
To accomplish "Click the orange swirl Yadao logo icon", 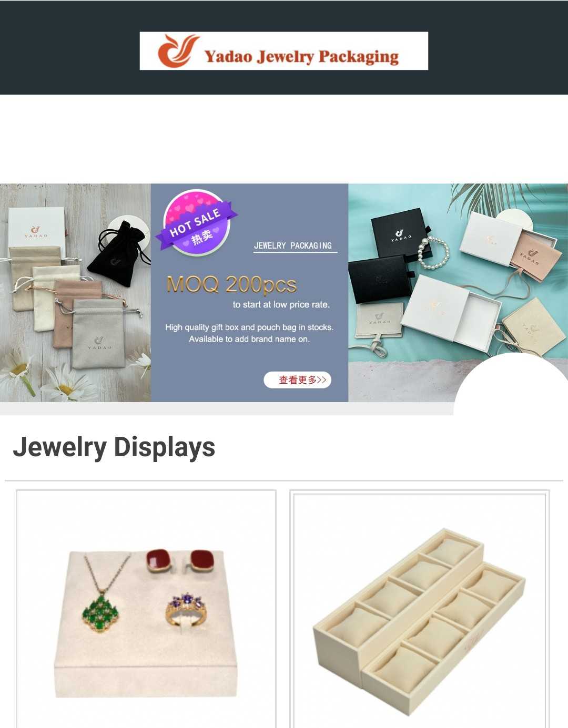I will tap(178, 51).
